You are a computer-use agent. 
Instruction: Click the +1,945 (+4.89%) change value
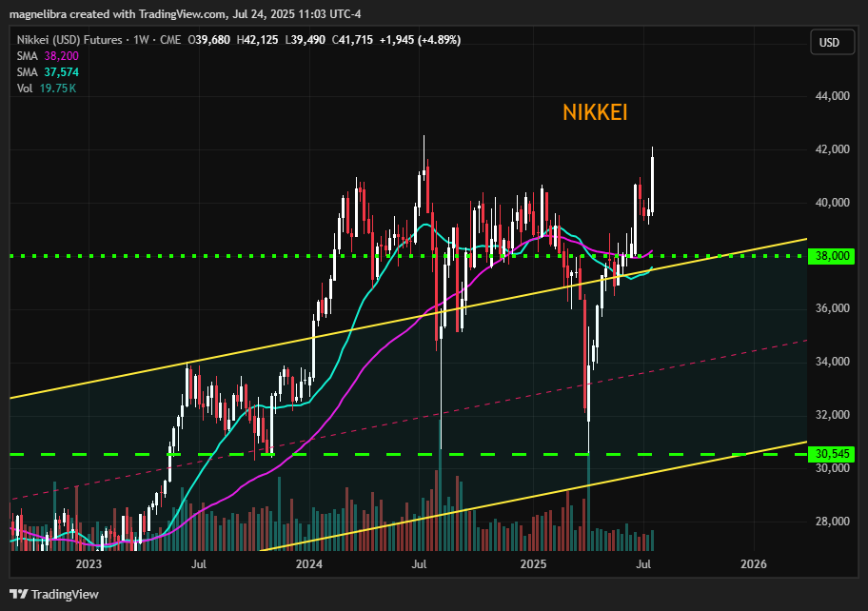click(420, 40)
